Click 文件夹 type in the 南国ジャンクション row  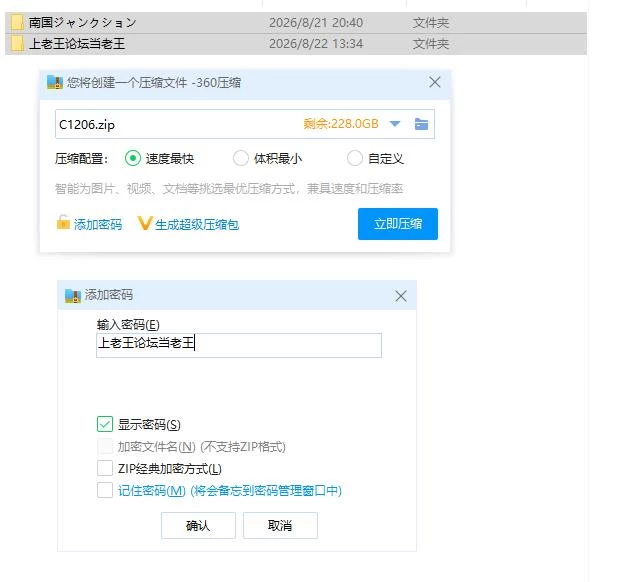tap(431, 23)
